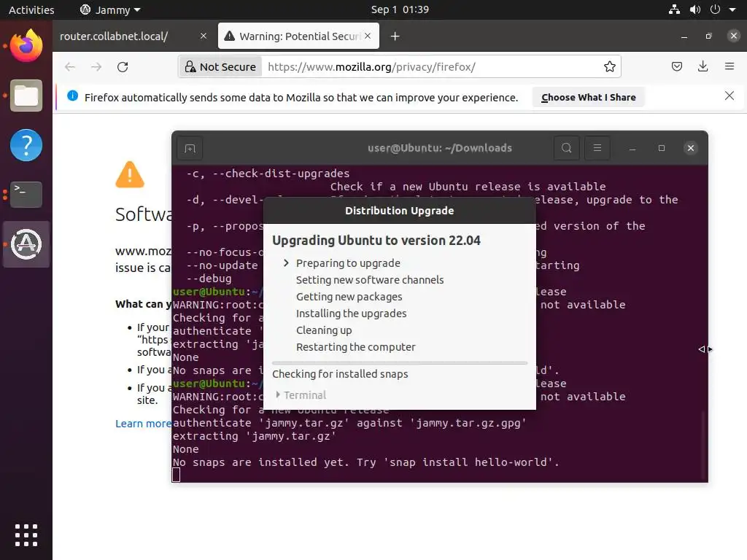Open new terminal tab icon

[190, 149]
